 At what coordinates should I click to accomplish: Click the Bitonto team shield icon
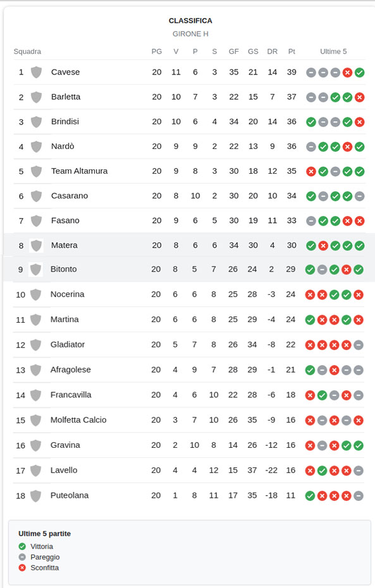click(35, 269)
